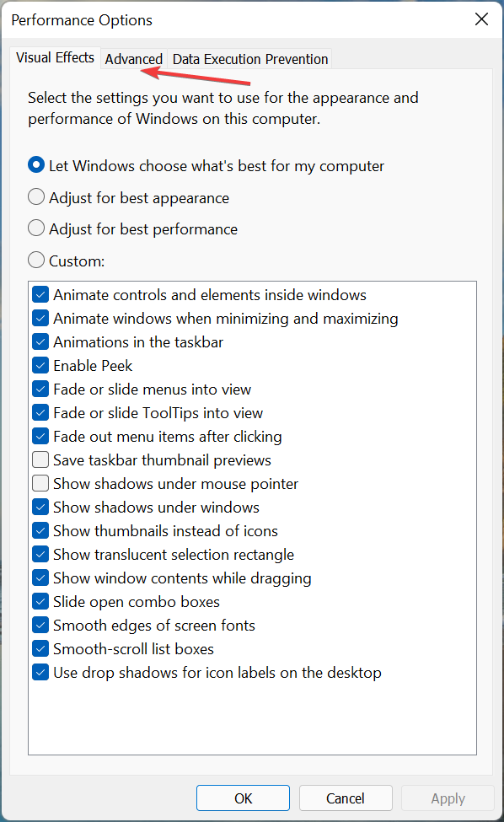Select 'Adjust for best performance'
504x822 pixels.
35,228
